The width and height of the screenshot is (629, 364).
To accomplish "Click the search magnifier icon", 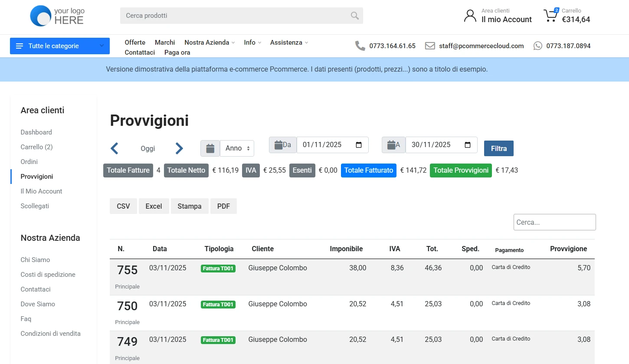I will (x=354, y=16).
